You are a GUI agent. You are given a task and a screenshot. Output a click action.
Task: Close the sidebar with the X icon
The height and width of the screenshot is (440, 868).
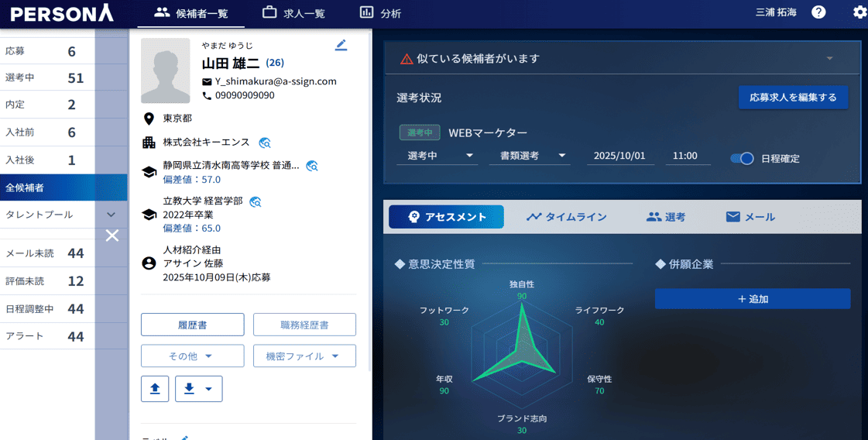point(112,235)
